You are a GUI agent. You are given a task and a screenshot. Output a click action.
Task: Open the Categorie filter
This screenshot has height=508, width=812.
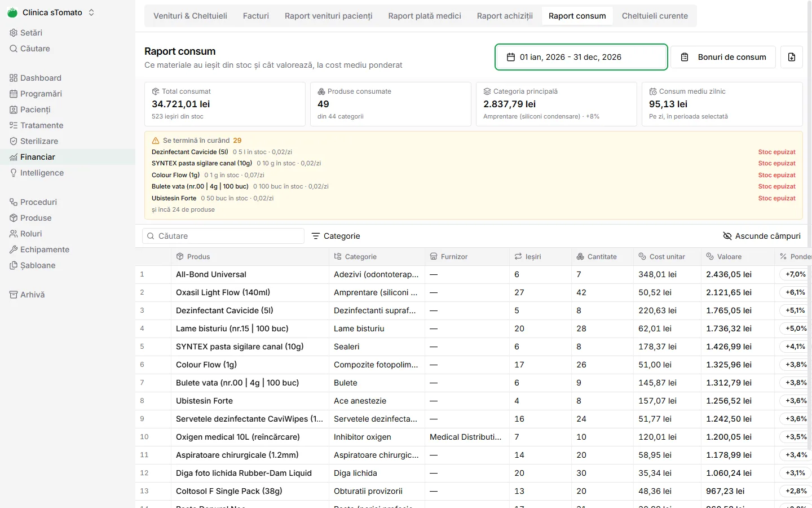click(x=336, y=236)
